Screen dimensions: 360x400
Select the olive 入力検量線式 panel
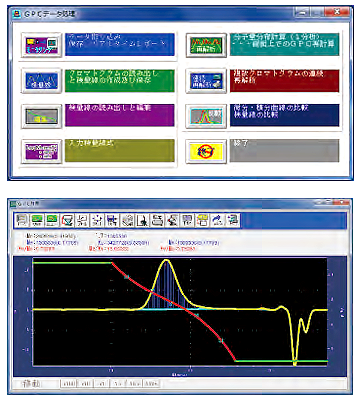(x=120, y=150)
